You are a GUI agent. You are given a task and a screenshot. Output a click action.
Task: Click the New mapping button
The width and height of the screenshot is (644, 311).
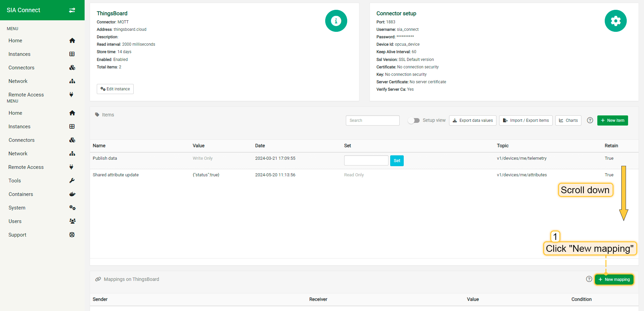click(614, 280)
